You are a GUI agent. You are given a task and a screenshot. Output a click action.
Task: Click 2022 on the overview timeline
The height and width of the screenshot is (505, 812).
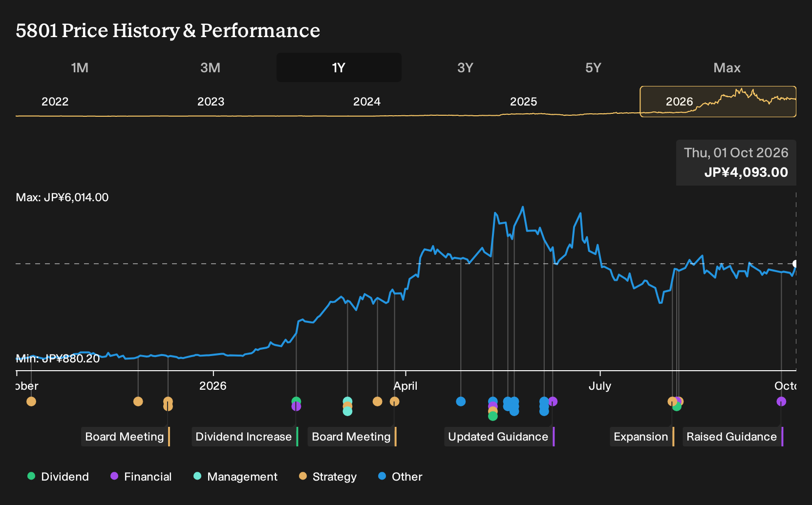(55, 102)
